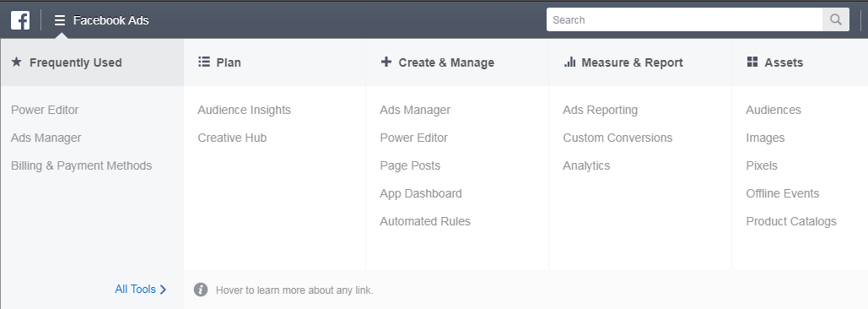Click the Measure & Report bar-chart icon
The height and width of the screenshot is (309, 868).
coord(569,62)
